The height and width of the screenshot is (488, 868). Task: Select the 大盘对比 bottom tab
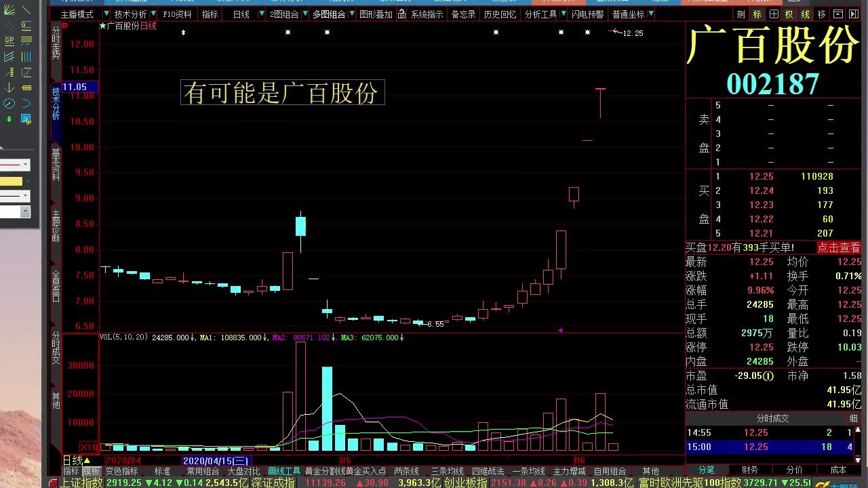(243, 471)
